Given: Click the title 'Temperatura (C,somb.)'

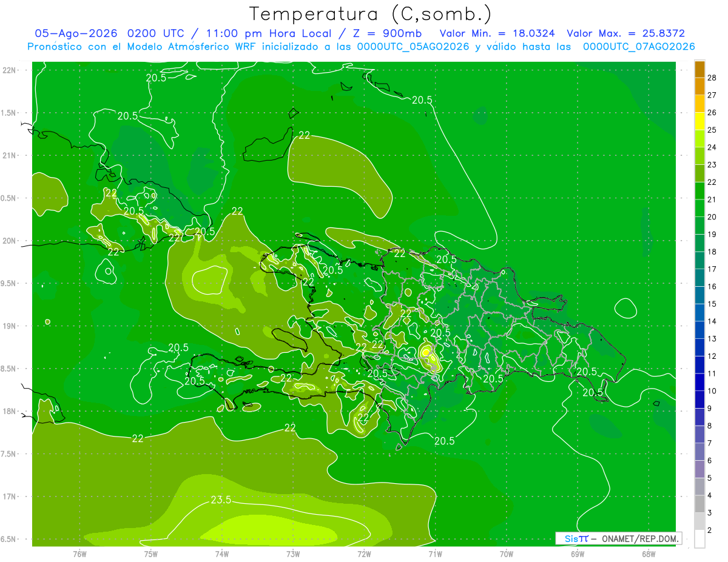Looking at the screenshot, I should coord(371,15).
